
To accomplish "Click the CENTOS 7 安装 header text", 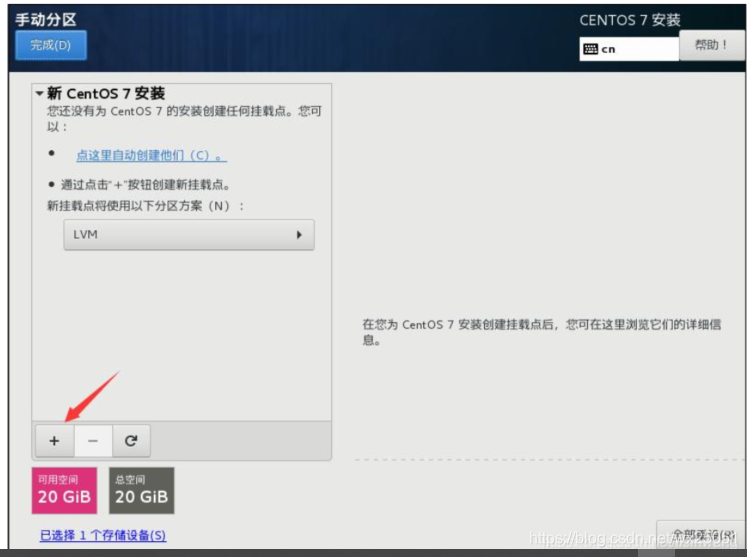I will [x=630, y=20].
